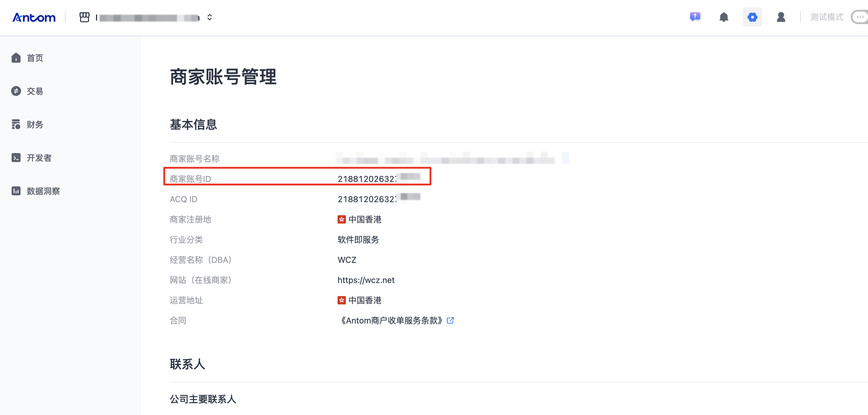Click the https://wcz.net website value
The height and width of the screenshot is (415, 868).
click(x=366, y=280)
